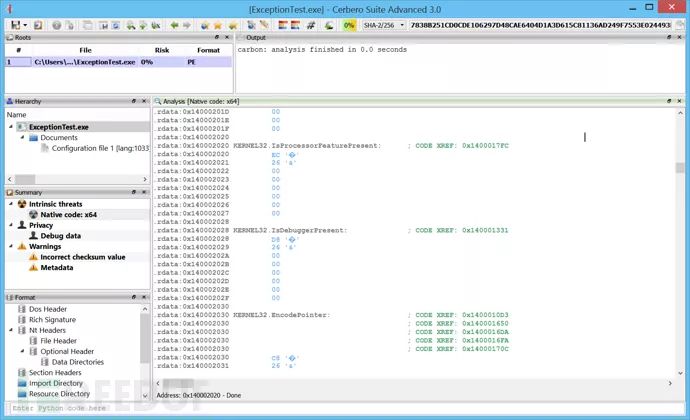
Task: Click the green back navigation arrow
Action: pos(174,24)
